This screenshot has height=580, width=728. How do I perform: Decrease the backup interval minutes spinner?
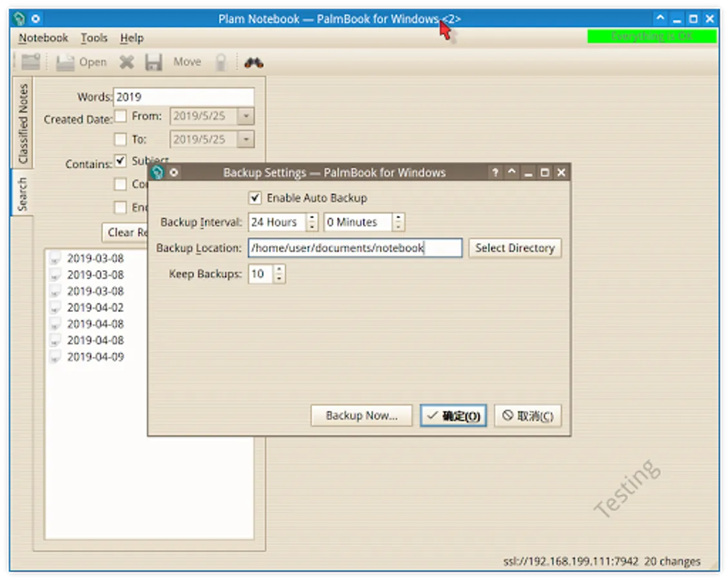tap(398, 226)
